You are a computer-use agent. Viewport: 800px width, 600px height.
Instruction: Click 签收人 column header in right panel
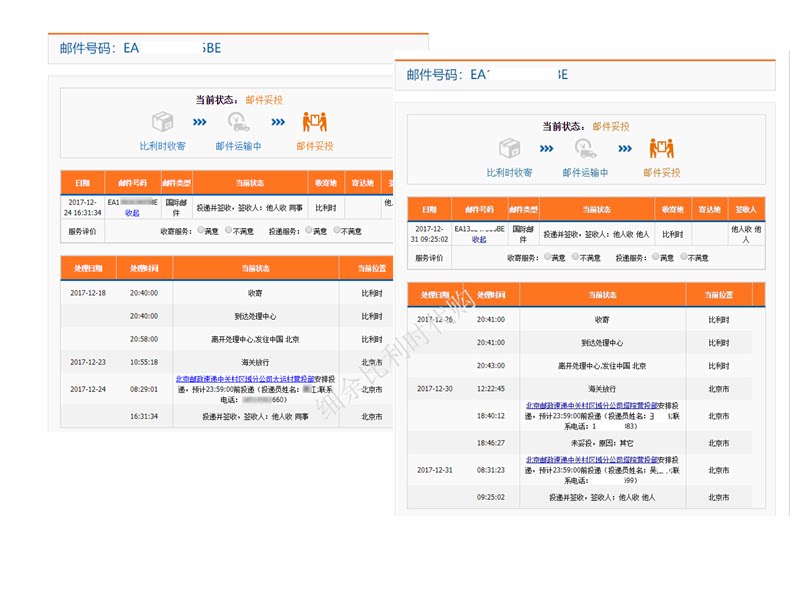746,209
